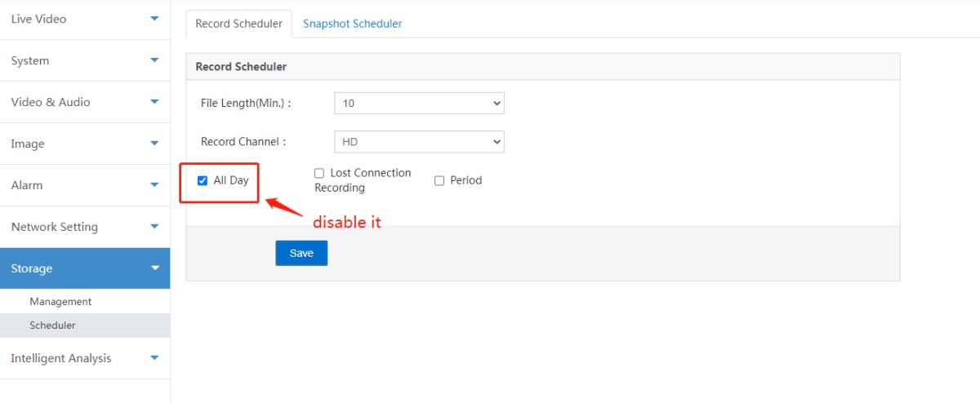Click the Video & Audio caret icon
This screenshot has height=403, width=980.
(154, 102)
